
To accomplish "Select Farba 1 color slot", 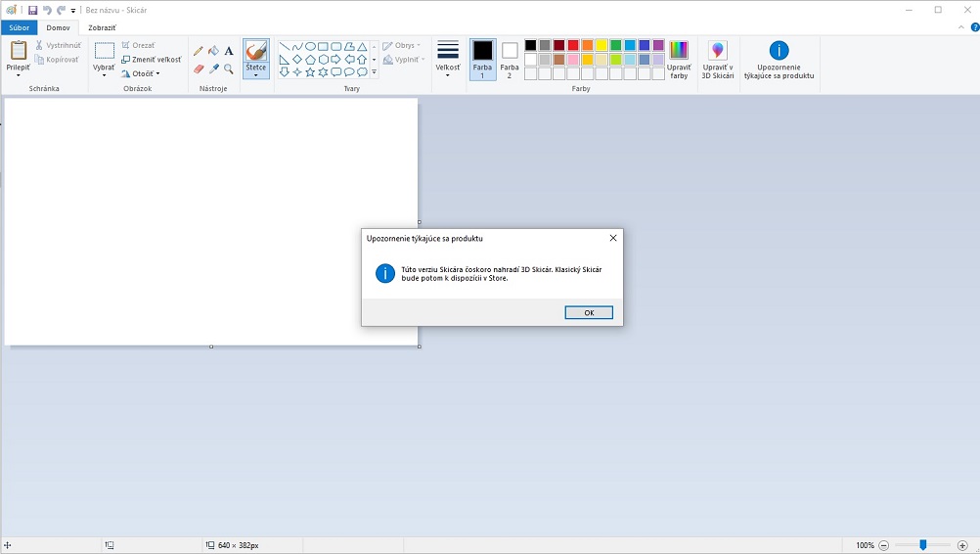I will (482, 60).
